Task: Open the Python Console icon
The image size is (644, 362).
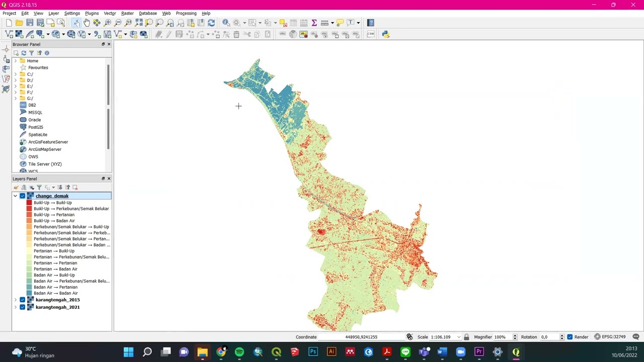Action: pyautogui.click(x=385, y=34)
